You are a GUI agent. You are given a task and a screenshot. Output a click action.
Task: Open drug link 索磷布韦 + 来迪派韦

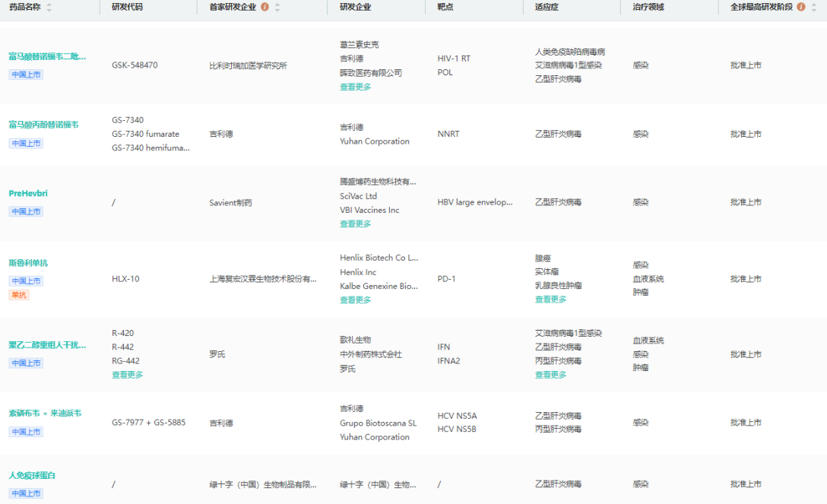[x=45, y=414]
